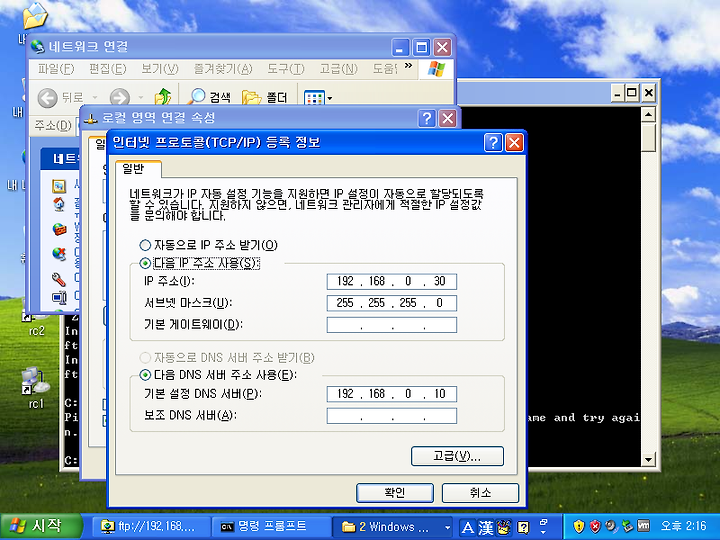The image size is (720, 540).
Task: Open rc1 shortcut on the desktop
Action: [x=36, y=388]
